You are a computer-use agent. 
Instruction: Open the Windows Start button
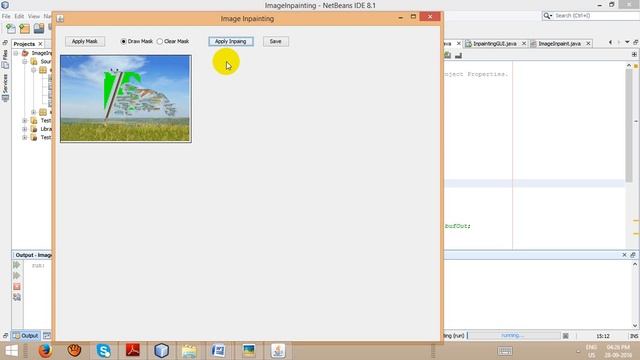click(x=11, y=351)
